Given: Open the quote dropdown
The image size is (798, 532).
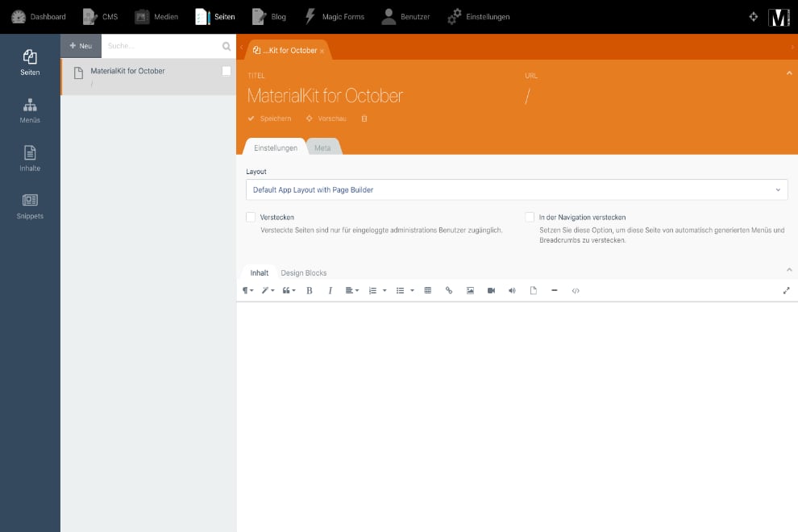Looking at the screenshot, I should pyautogui.click(x=289, y=291).
